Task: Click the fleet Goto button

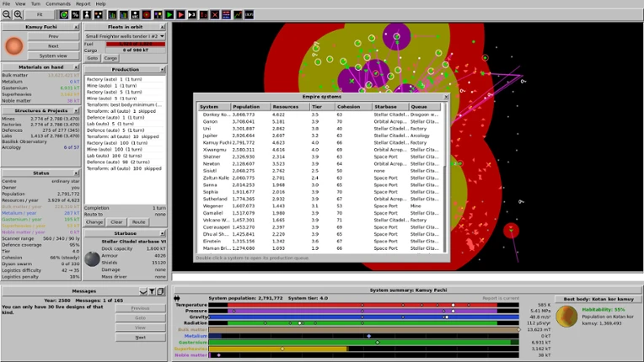Action: [x=93, y=58]
